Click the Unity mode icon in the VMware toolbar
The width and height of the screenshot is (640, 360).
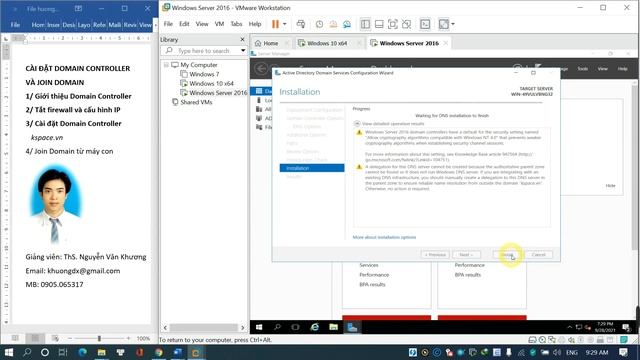[407, 24]
